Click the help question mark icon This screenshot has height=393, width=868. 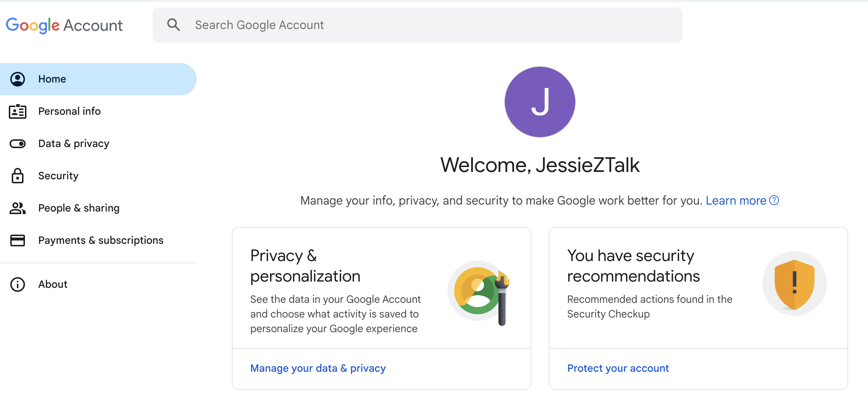click(774, 201)
